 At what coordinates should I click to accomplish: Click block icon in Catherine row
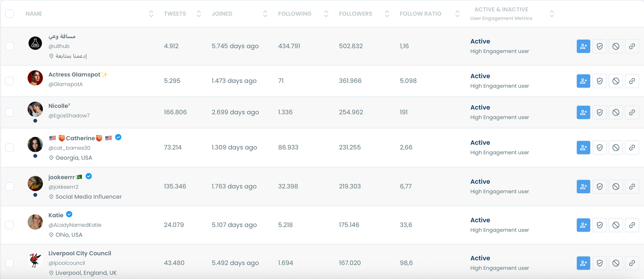click(616, 148)
